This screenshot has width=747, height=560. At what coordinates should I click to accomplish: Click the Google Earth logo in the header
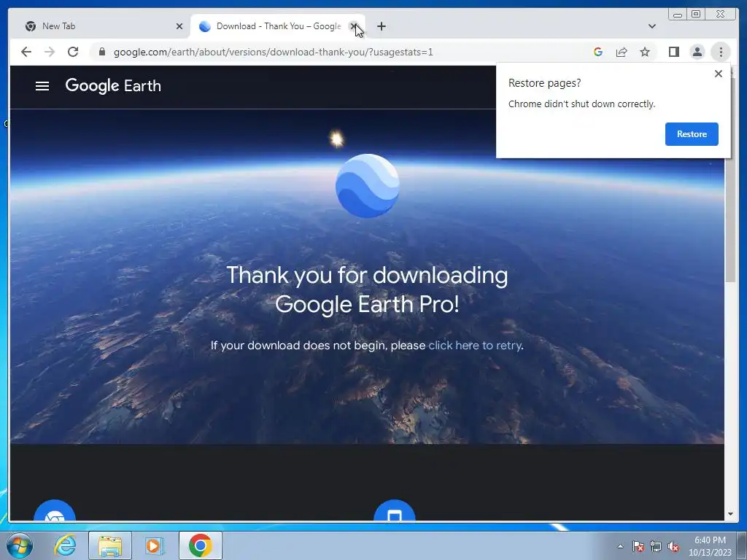(113, 86)
